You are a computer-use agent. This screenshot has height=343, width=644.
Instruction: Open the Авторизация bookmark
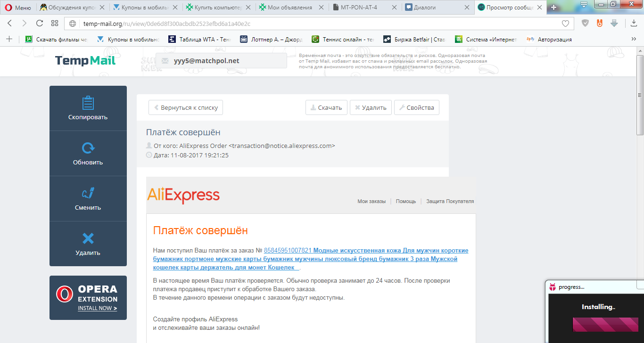coord(550,40)
